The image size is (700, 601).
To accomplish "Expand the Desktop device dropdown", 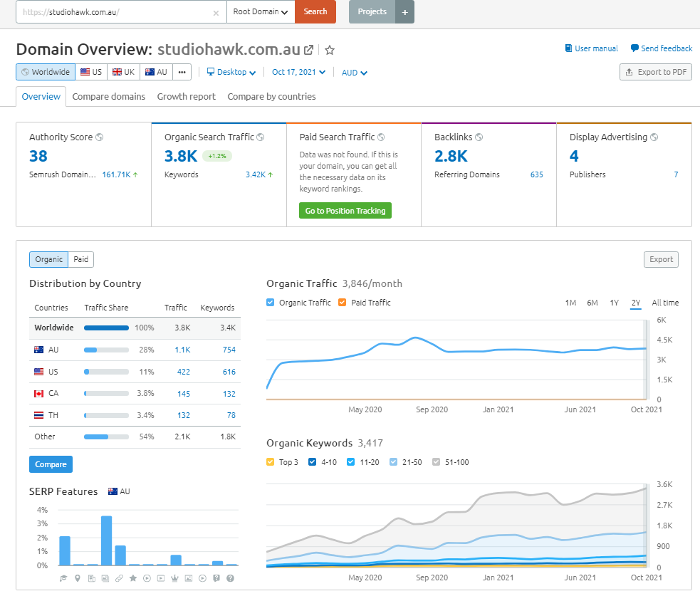I will tap(231, 72).
